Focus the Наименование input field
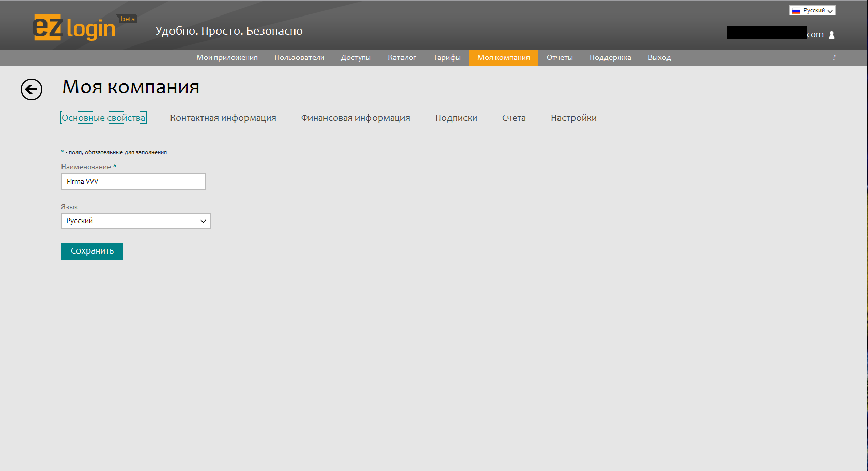The height and width of the screenshot is (471, 868). [133, 181]
